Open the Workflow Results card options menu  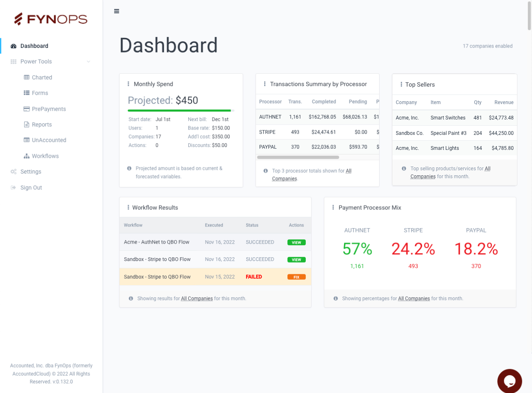point(128,207)
